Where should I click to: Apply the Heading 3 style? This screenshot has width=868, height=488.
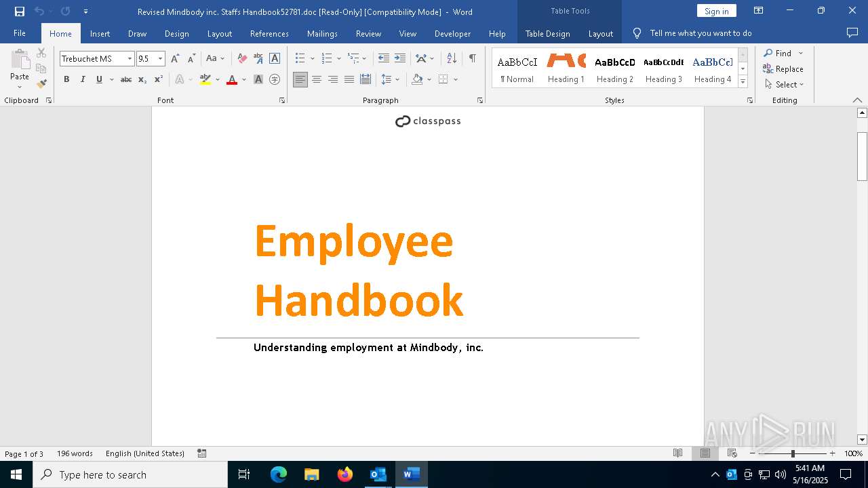pyautogui.click(x=664, y=68)
